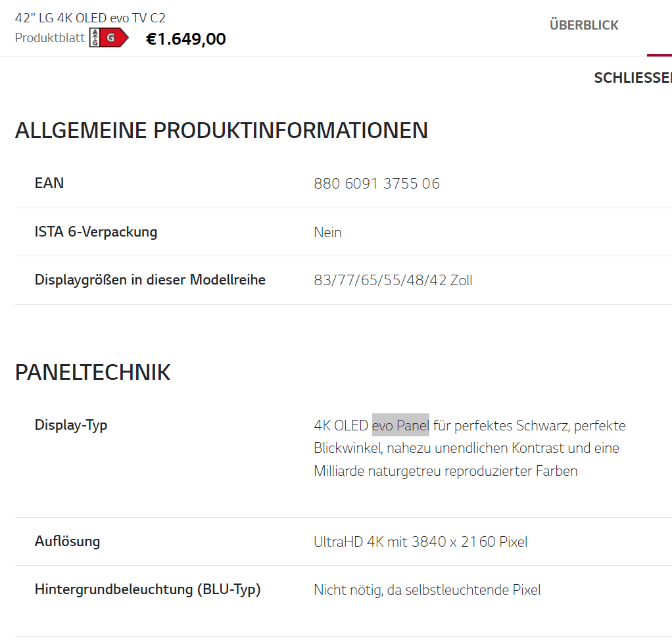Click the highlighted evo Panel text
This screenshot has height=642, width=672.
coord(400,425)
